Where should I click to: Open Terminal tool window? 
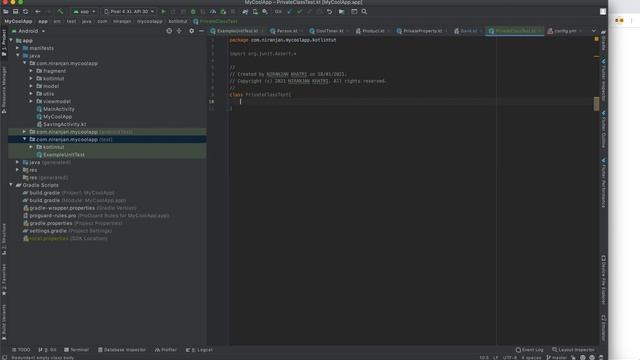76,350
